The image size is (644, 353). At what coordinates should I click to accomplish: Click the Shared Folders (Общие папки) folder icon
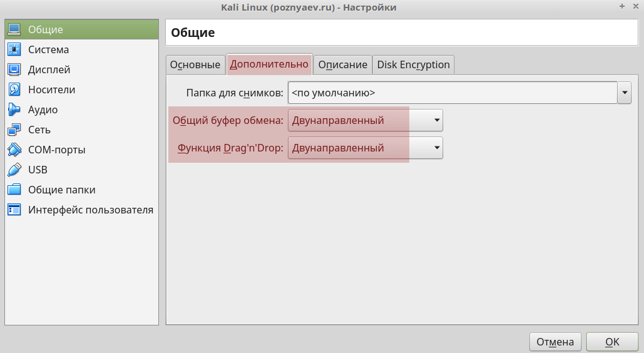coord(14,190)
